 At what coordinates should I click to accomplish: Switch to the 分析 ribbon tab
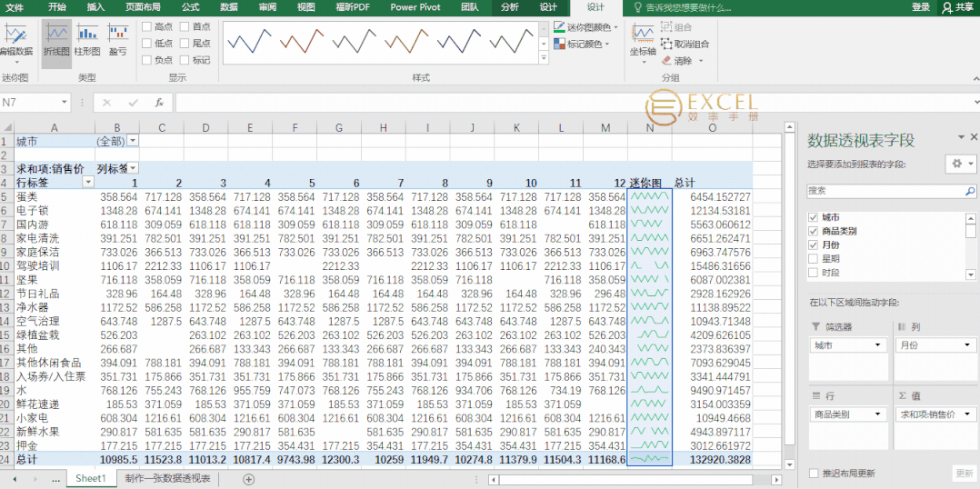coord(509,7)
